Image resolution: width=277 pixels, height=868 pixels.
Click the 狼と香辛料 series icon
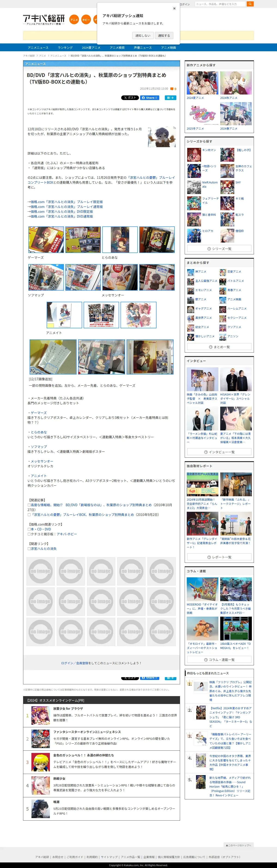(194, 220)
